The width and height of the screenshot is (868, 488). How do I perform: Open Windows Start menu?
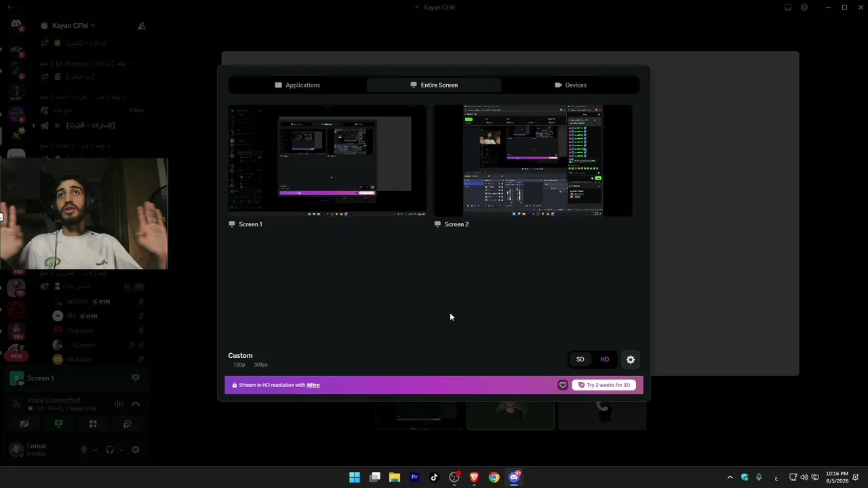coord(355,477)
